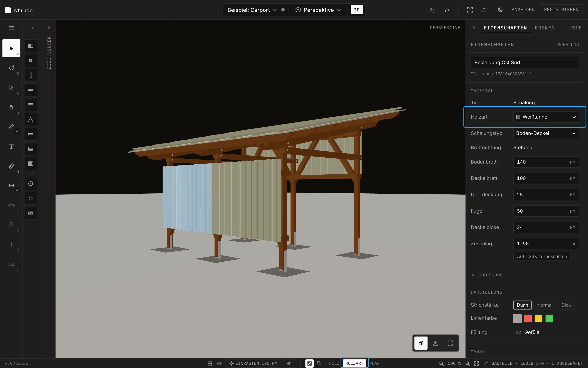Choose the hand pan tool (H)
Image resolution: width=588 pixels, height=368 pixels.
[x=11, y=107]
